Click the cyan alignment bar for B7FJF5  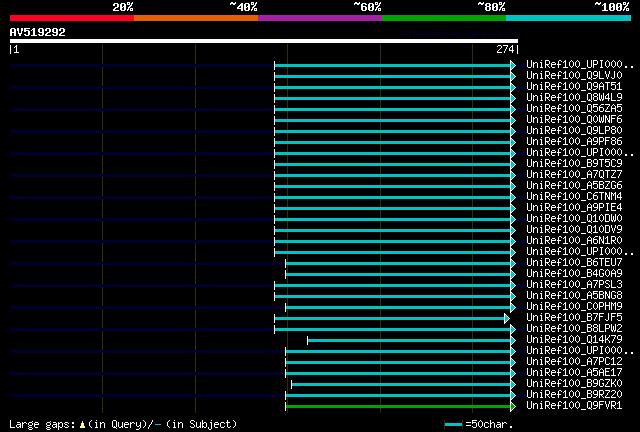click(389, 318)
